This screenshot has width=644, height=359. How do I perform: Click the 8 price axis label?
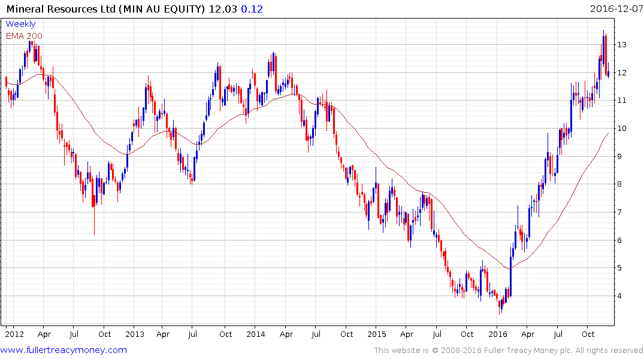(620, 184)
